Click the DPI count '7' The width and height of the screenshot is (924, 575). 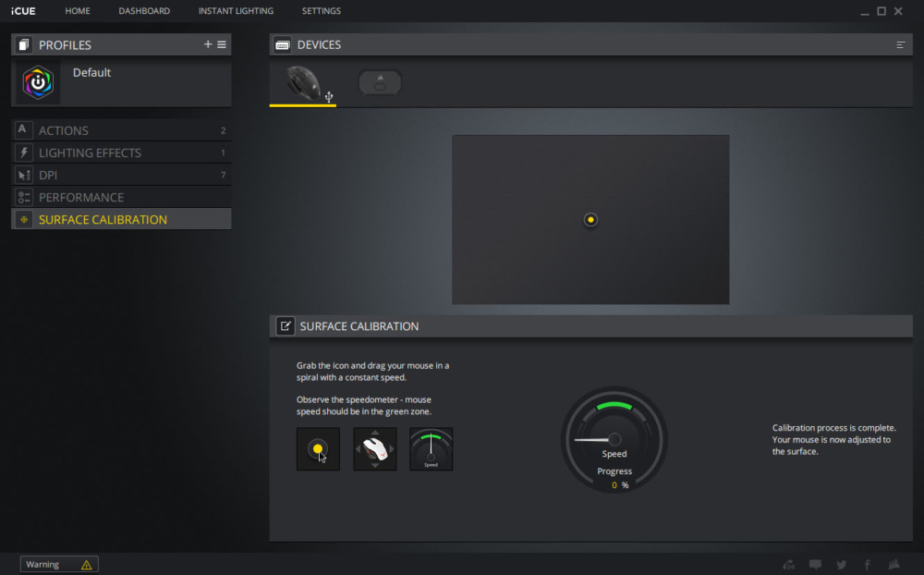click(223, 175)
